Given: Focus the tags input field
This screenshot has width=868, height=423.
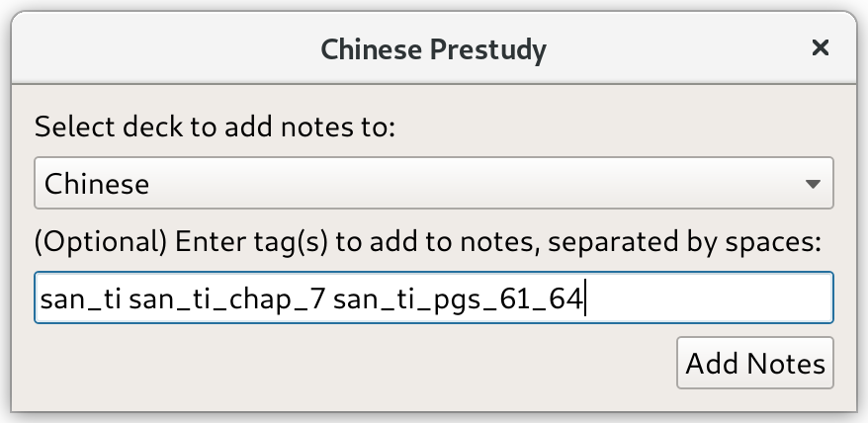Looking at the screenshot, I should coord(433,297).
